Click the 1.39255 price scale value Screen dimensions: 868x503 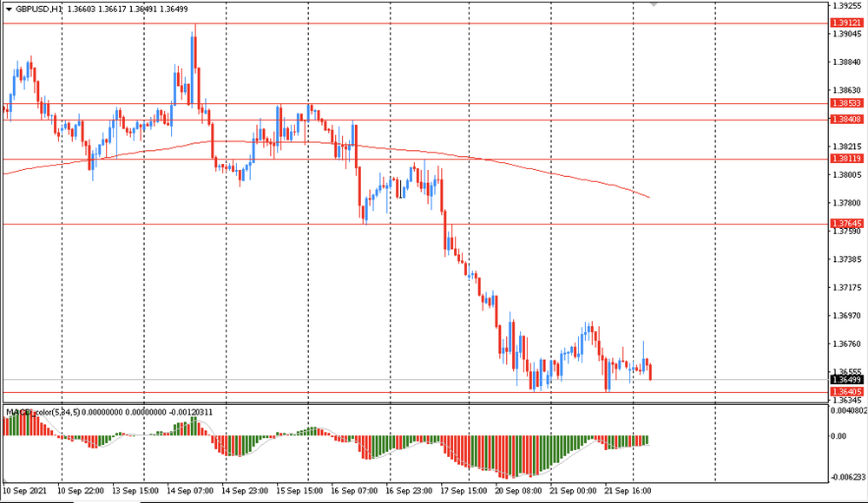click(847, 5)
